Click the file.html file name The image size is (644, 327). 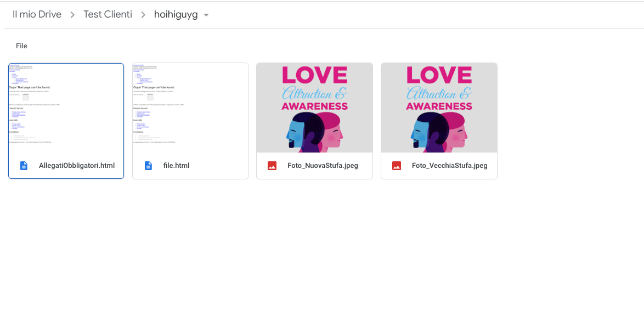(176, 166)
